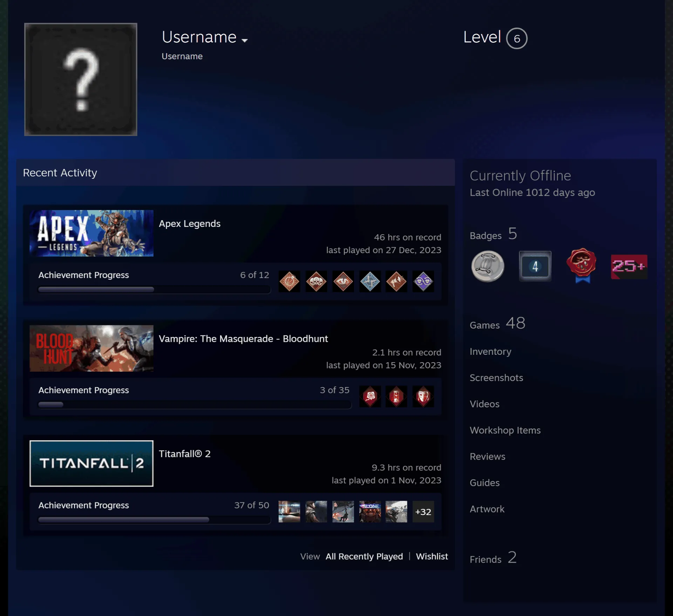
Task: View All Recently Played games
Action: click(364, 556)
